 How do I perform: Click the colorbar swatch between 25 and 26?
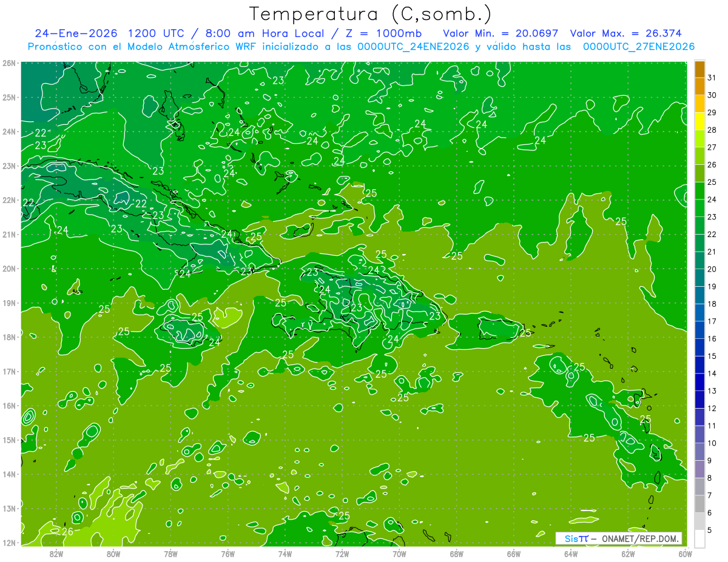699,173
